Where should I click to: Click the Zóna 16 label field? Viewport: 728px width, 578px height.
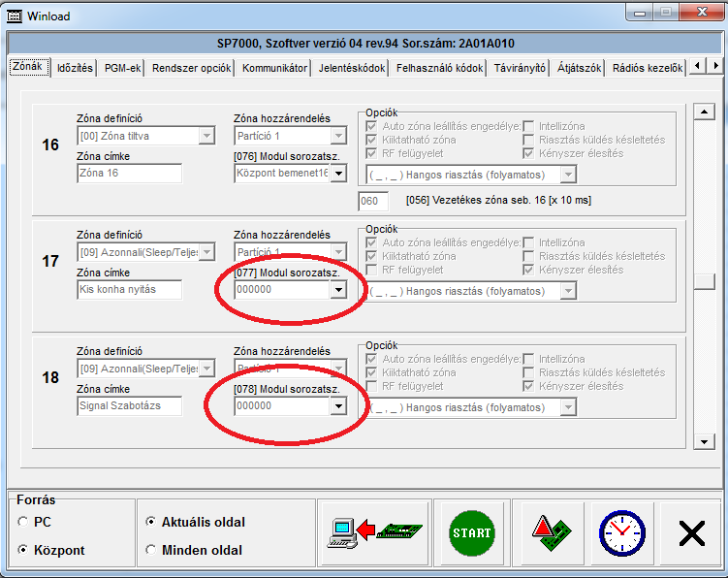coord(130,174)
